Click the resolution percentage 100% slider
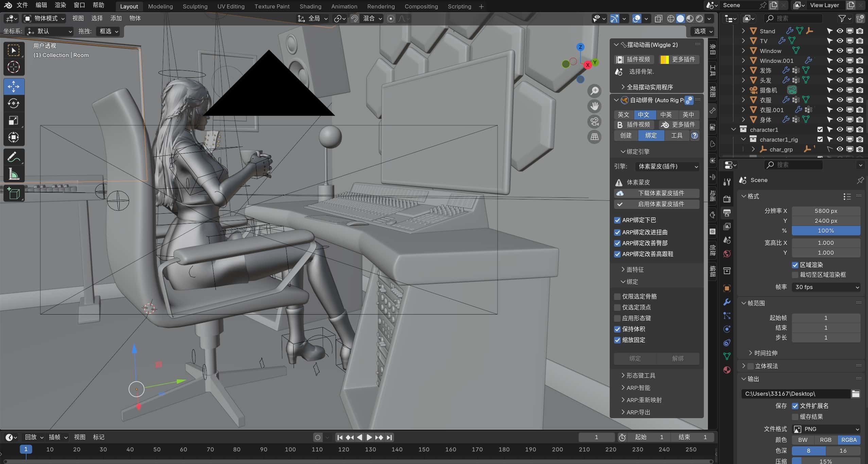 coord(826,231)
